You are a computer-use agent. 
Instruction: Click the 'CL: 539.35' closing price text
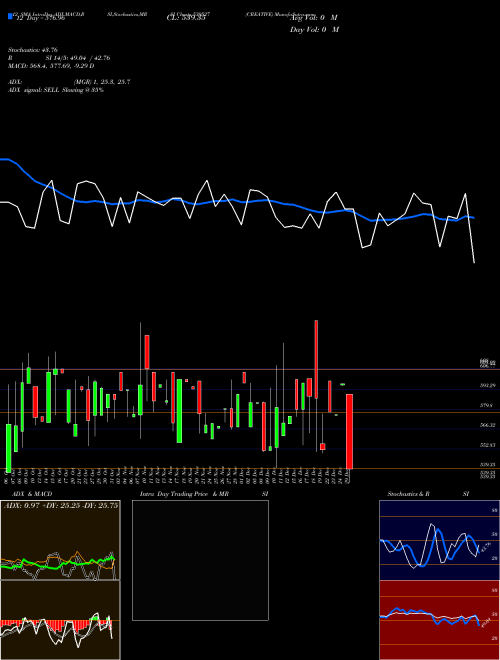(x=186, y=18)
